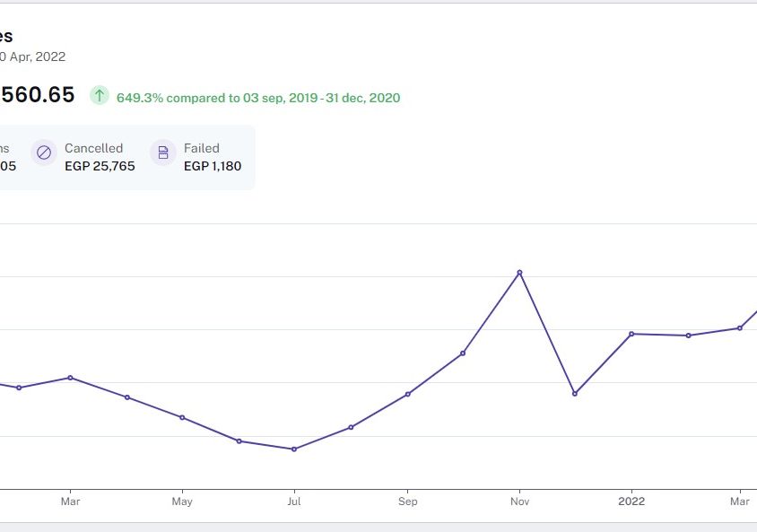Select the circle-slash icon beside Cancelled

(43, 153)
